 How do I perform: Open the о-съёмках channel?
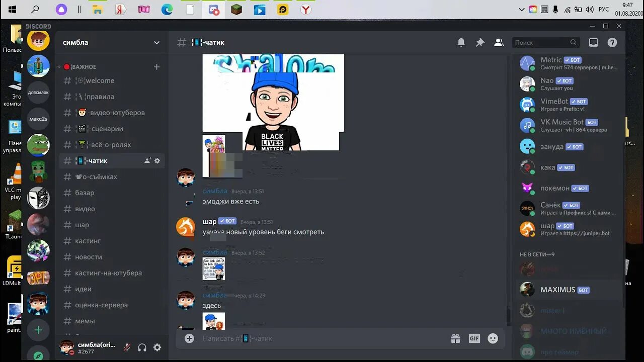(112, 177)
